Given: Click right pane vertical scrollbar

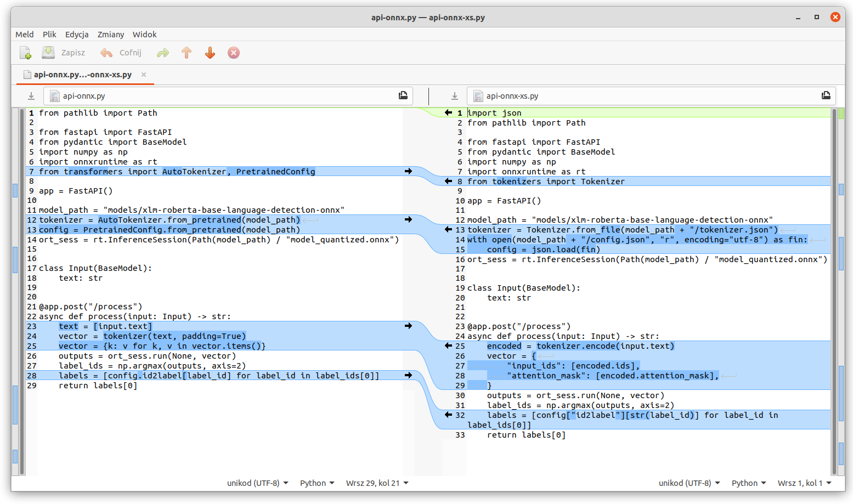Looking at the screenshot, I should pos(834,291).
